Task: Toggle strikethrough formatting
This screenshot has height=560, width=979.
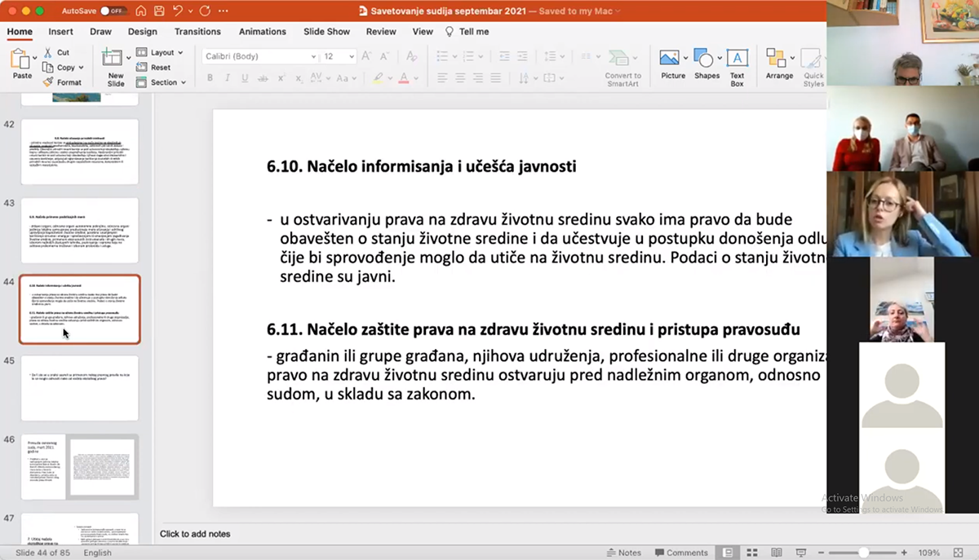Action: (x=264, y=78)
